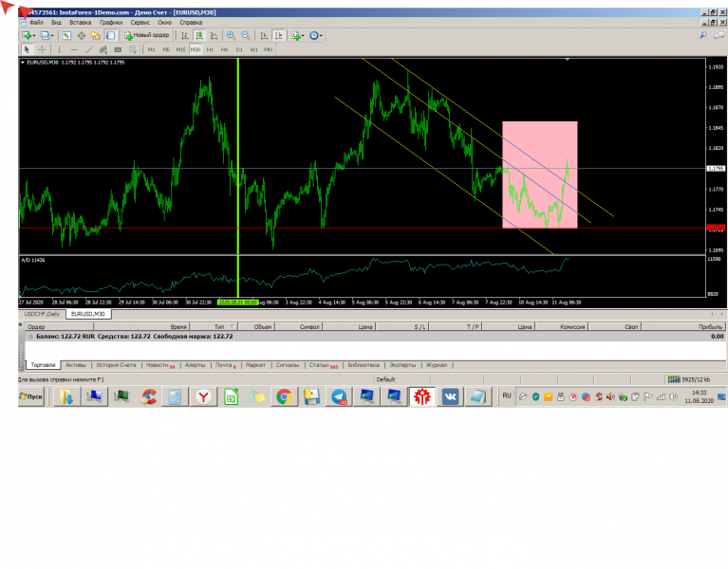Zoom out the chart with magnifier minus
Image resolution: width=728 pixels, height=569 pixels.
(246, 35)
